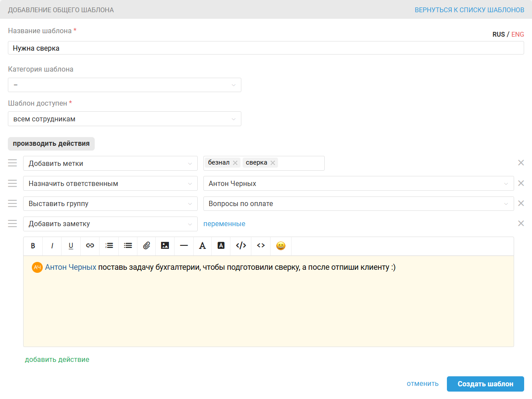532x399 pixels.
Task: Remove the 'безнал' tag
Action: (235, 163)
